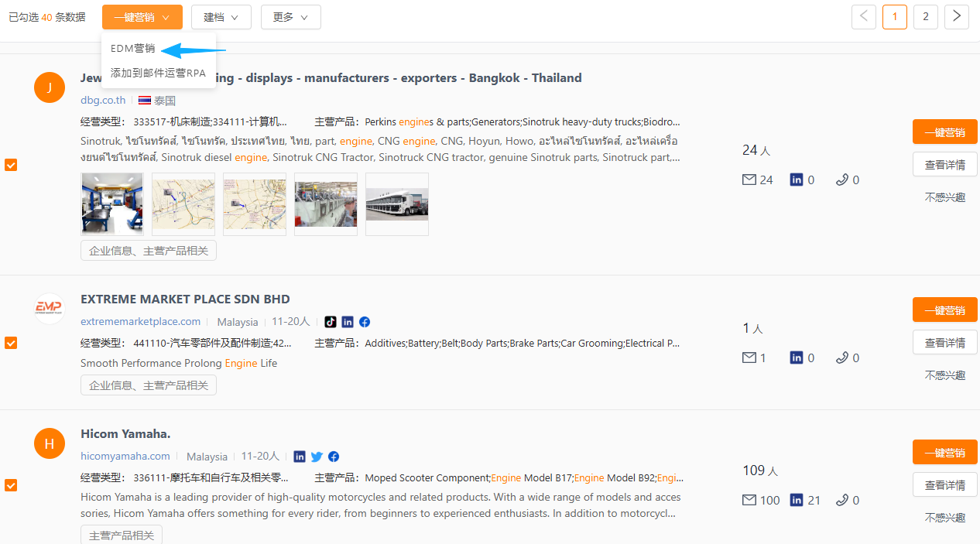Uncheck the EXTREME MARKET PLACE row checkbox
Viewport: 980px width, 544px height.
tap(11, 343)
